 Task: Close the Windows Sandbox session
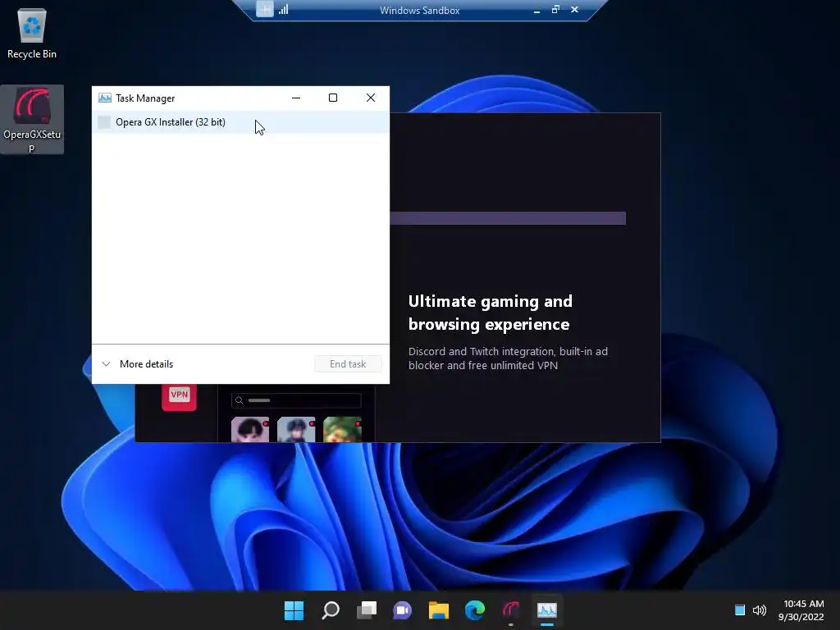[x=575, y=10]
